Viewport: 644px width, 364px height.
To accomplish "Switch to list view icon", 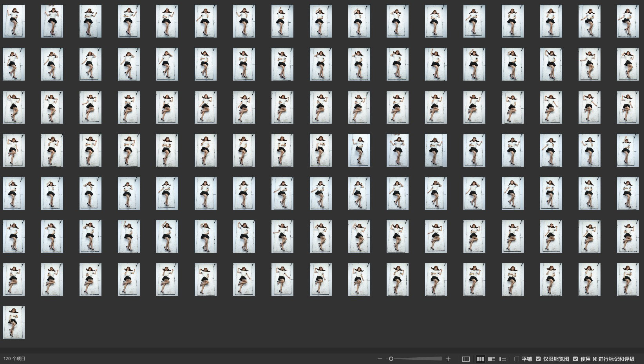I will [503, 359].
